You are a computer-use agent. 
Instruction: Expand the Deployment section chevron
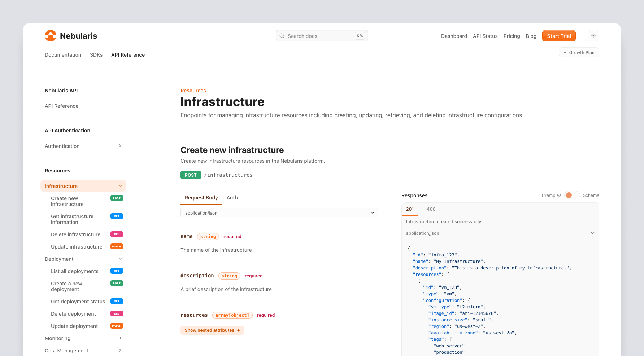pos(120,259)
